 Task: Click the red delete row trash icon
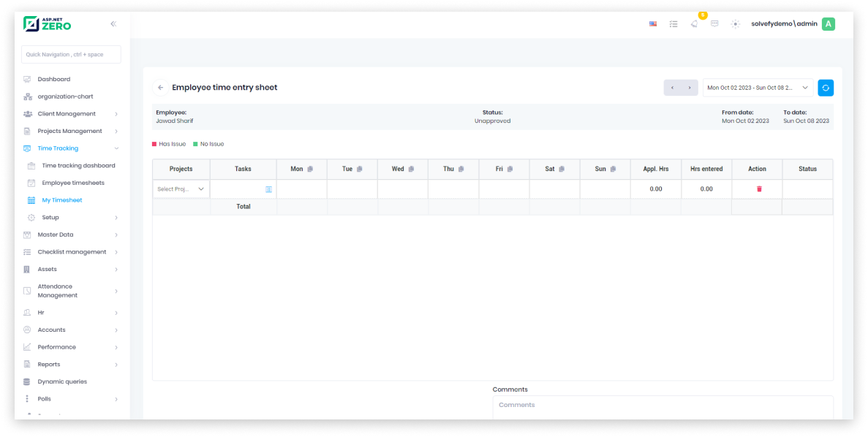pos(758,189)
